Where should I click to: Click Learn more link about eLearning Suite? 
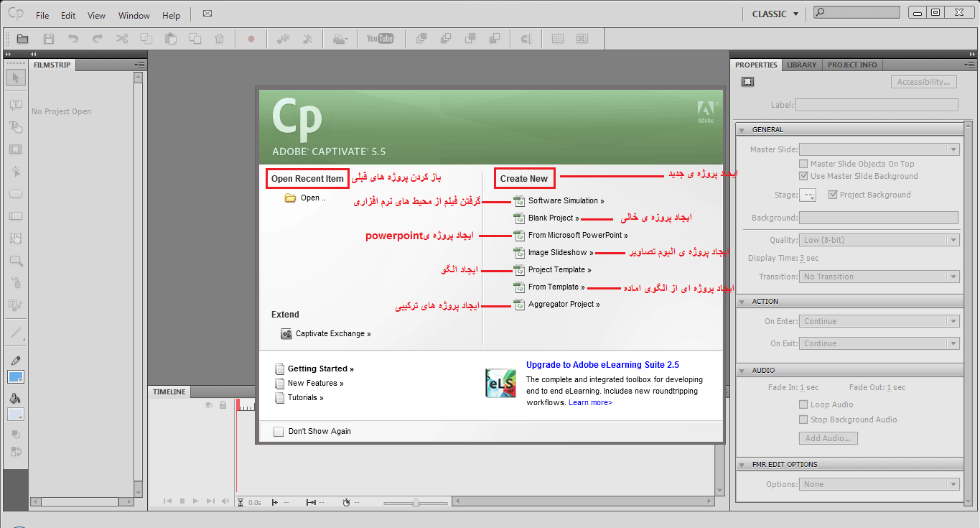(590, 403)
